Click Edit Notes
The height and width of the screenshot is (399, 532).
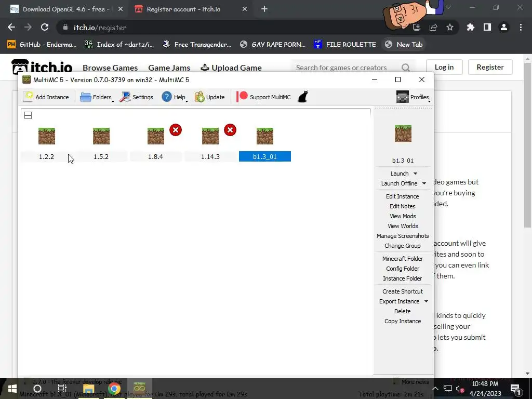click(x=403, y=206)
